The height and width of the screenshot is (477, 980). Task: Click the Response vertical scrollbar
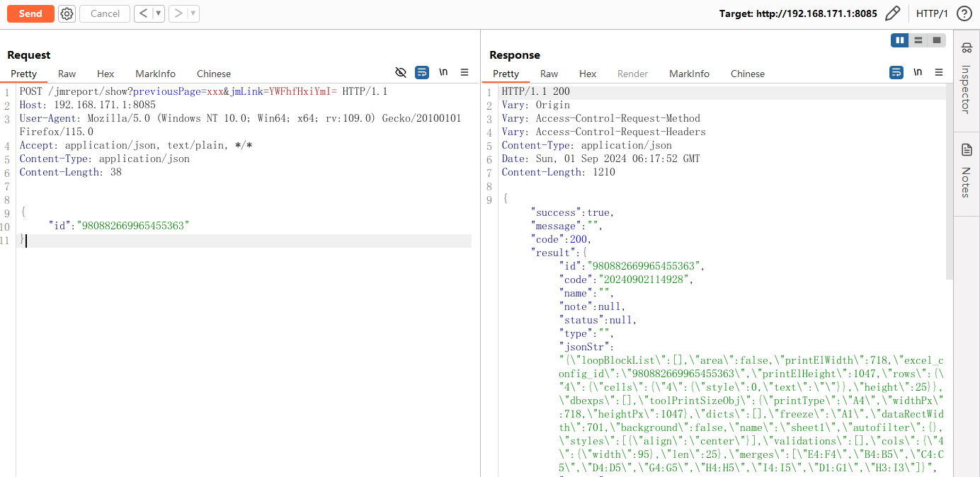click(949, 184)
